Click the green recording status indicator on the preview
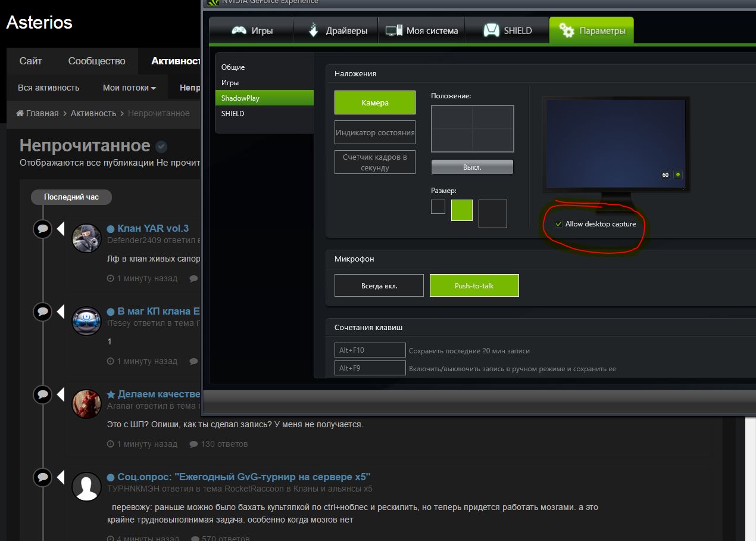This screenshot has width=756, height=541. 678,175
